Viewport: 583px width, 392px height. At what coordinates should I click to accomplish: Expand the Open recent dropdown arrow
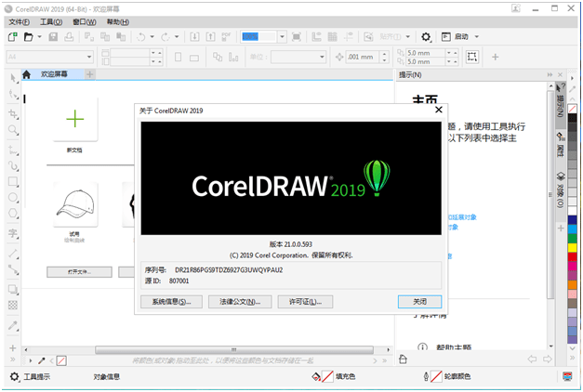[39, 37]
